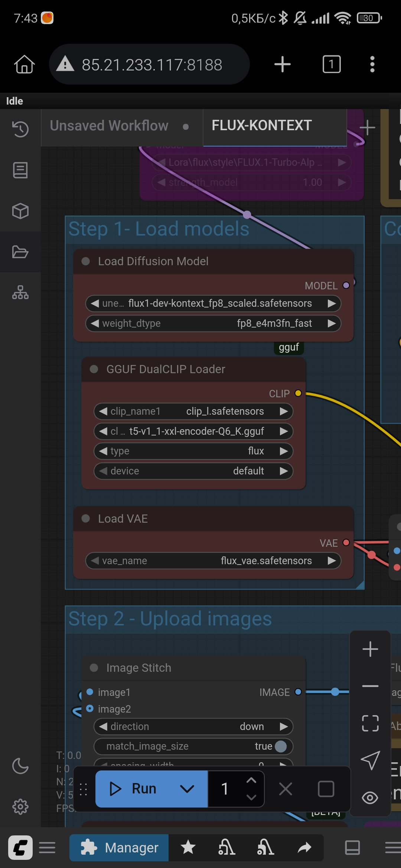This screenshot has width=401, height=868.
Task: Open the device default selector
Action: tap(193, 471)
